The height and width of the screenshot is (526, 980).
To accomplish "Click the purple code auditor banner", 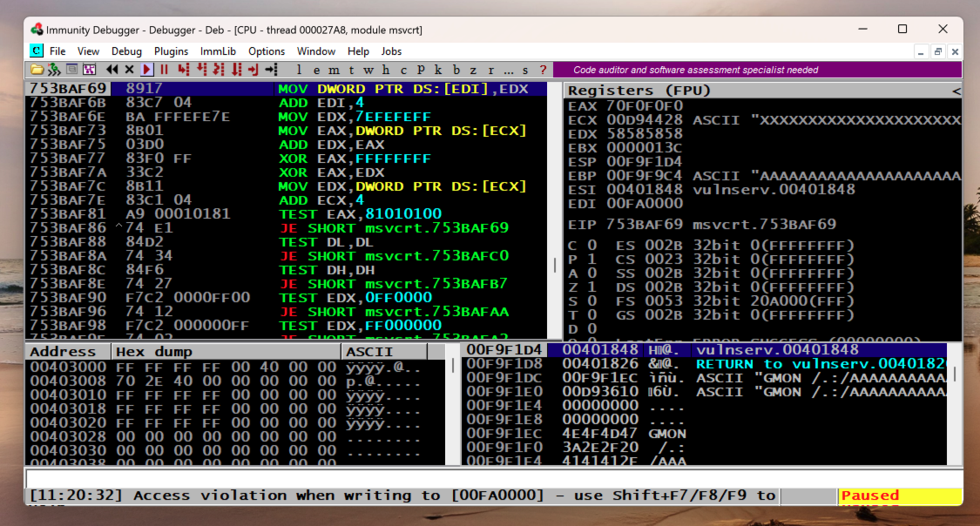I will (x=758, y=70).
